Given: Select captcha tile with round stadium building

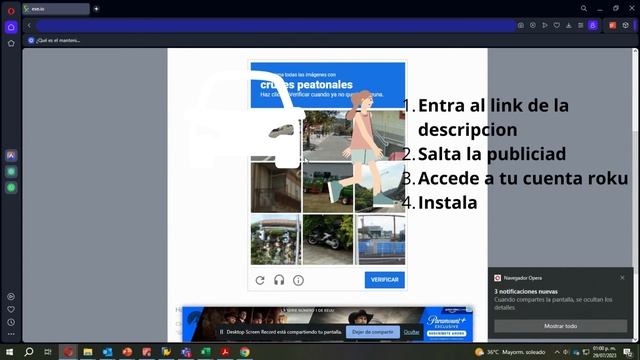Looking at the screenshot, I should (276, 240).
